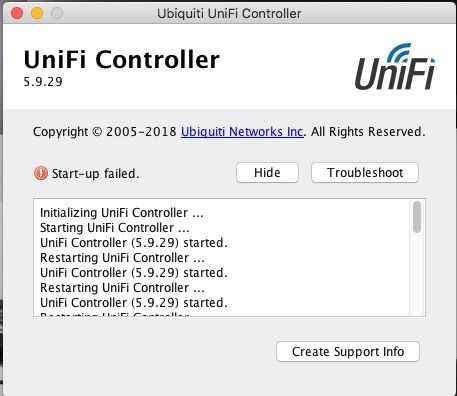Click the Copyright 2005-2018 text
Viewport: 457px width, 396px height.
[x=105, y=132]
